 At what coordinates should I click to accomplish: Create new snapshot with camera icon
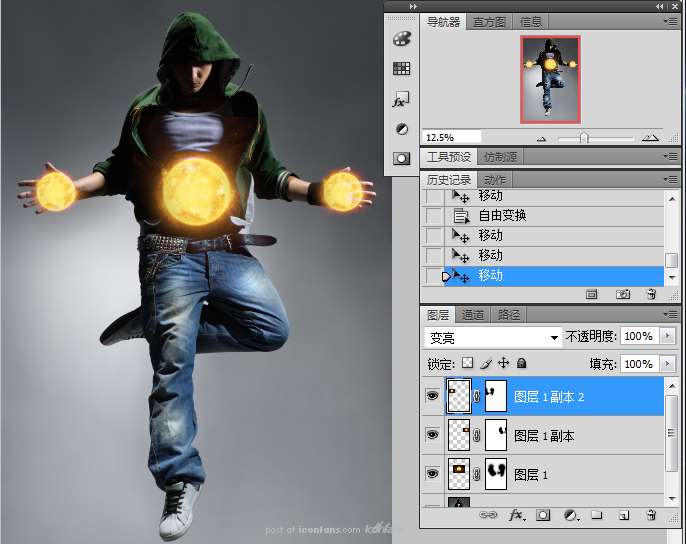tap(623, 295)
